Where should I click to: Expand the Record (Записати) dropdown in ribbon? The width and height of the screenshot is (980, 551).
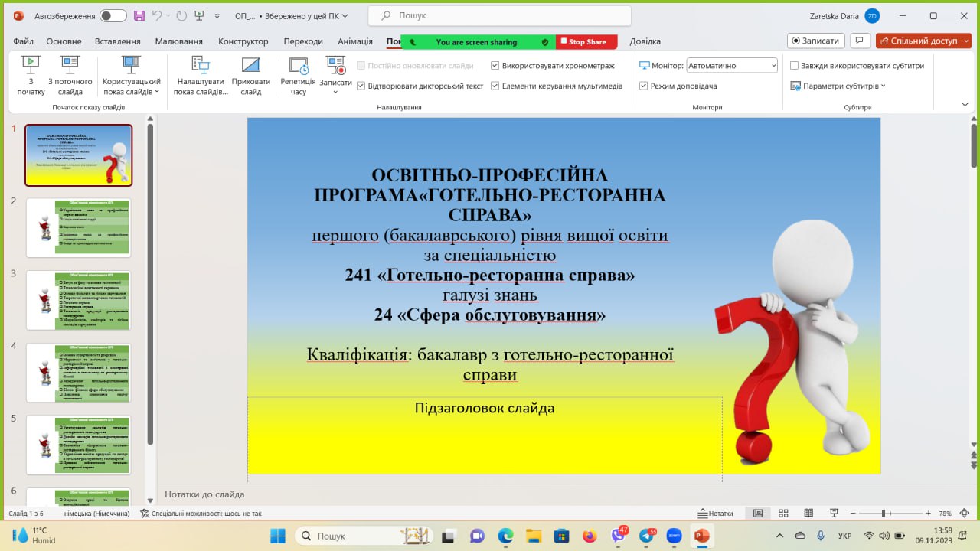point(335,92)
